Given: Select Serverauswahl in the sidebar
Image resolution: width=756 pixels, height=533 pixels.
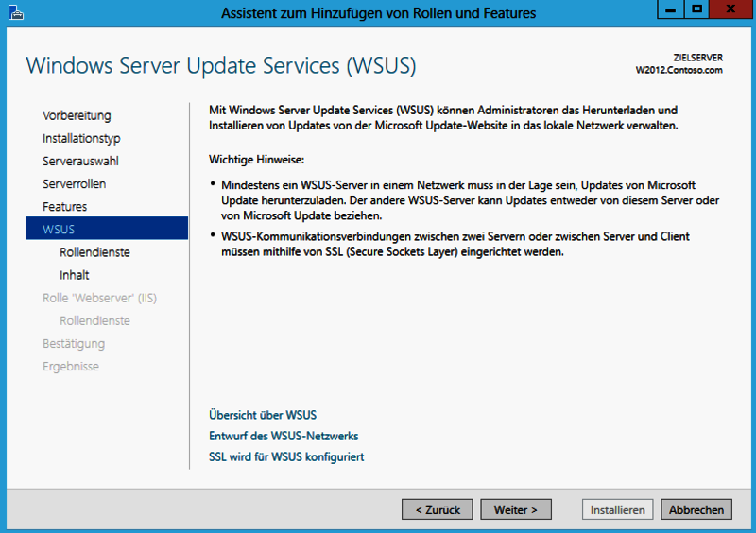Looking at the screenshot, I should (x=80, y=161).
